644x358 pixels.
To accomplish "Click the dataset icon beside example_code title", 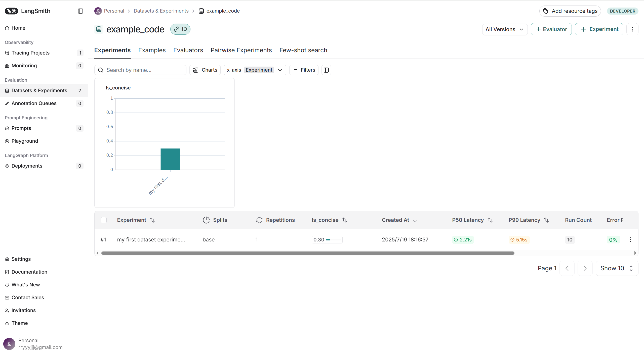I will click(x=99, y=29).
